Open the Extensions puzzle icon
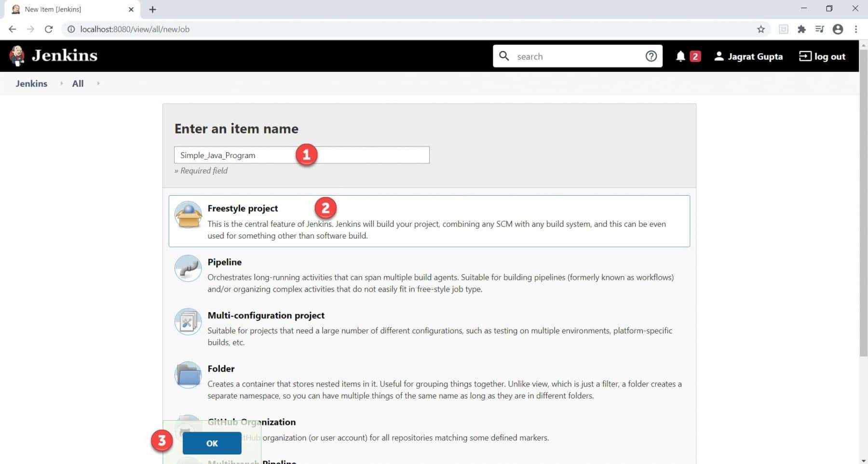This screenshot has width=868, height=464. (x=801, y=29)
